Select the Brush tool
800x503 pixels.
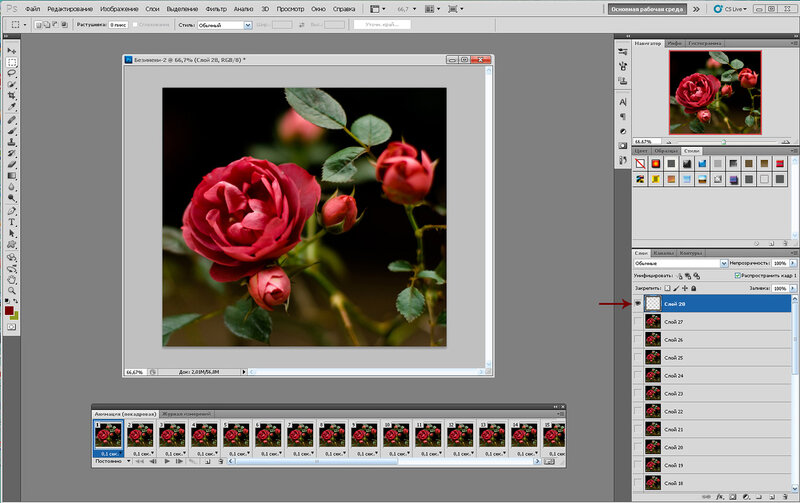[11, 132]
